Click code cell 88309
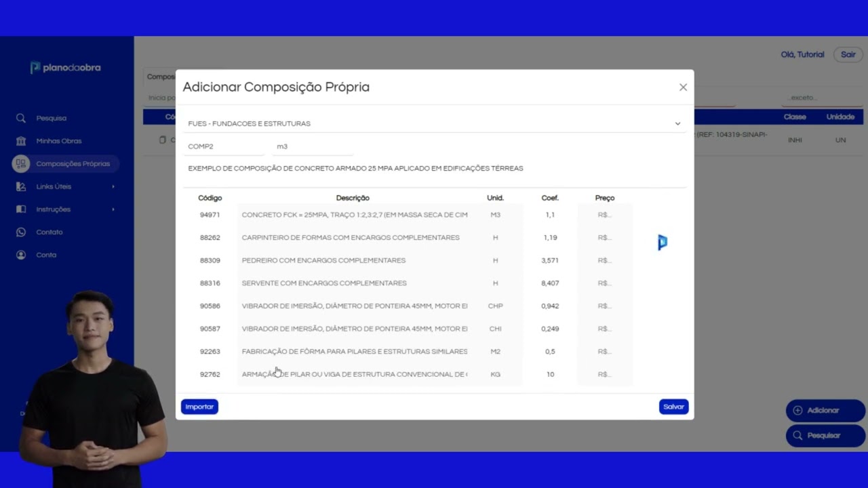The width and height of the screenshot is (868, 488). click(210, 260)
